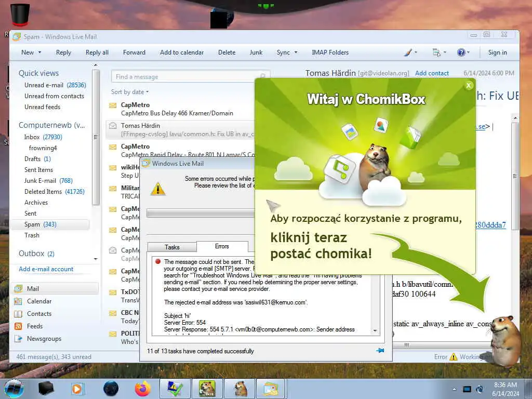Click the network tray icon

pyautogui.click(x=467, y=389)
